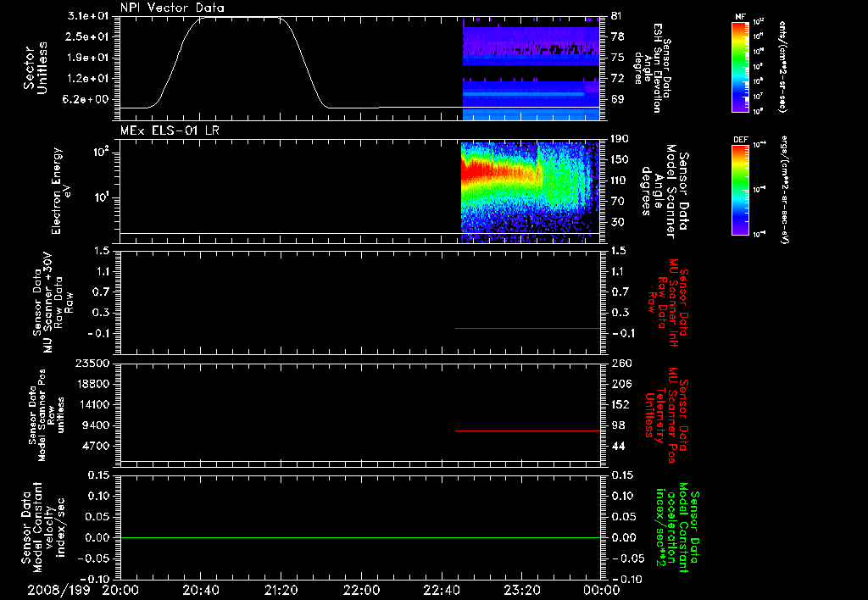Click the ELS electron energy spectrogram
This screenshot has width=868, height=600.
pos(531,192)
